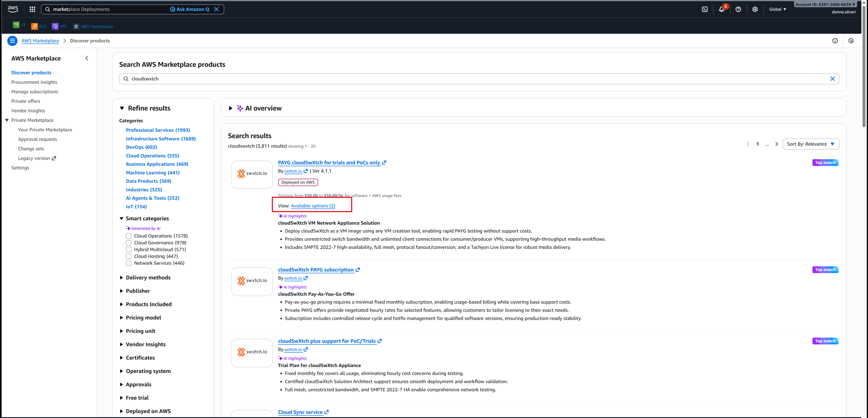The height and width of the screenshot is (418, 868).
Task: Open the notifications bell
Action: [x=721, y=10]
